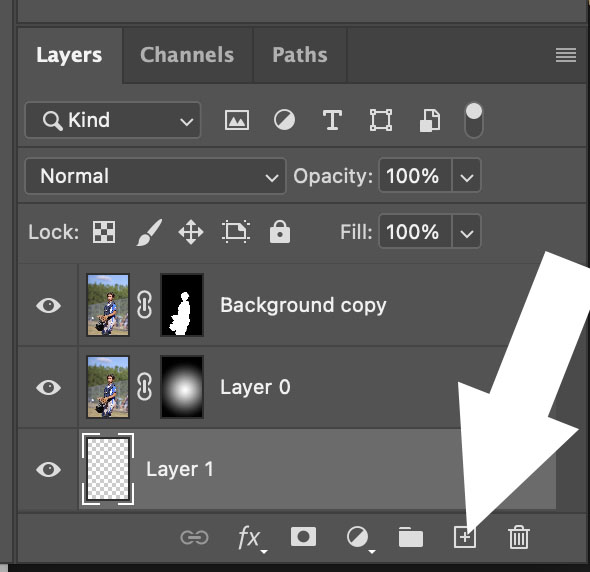Click the Opacity 100% value field
Viewport: 590px width, 572px height.
pos(415,176)
